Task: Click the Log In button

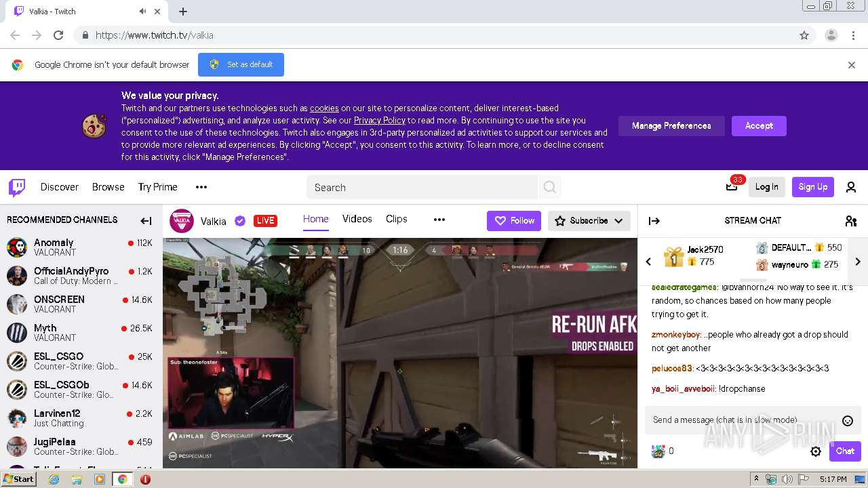Action: [767, 187]
